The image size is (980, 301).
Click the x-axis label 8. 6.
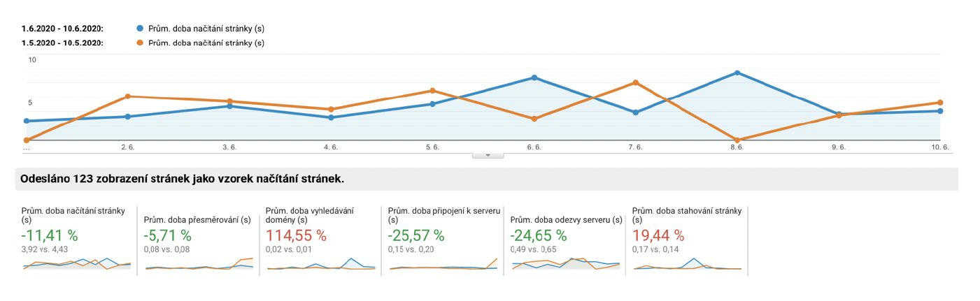coord(737,147)
